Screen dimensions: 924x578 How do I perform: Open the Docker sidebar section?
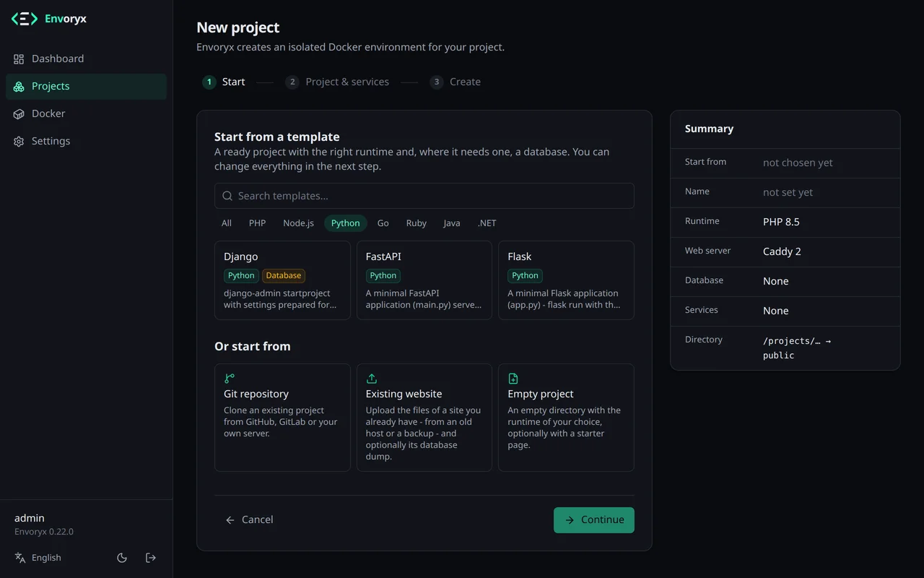pyautogui.click(x=86, y=113)
